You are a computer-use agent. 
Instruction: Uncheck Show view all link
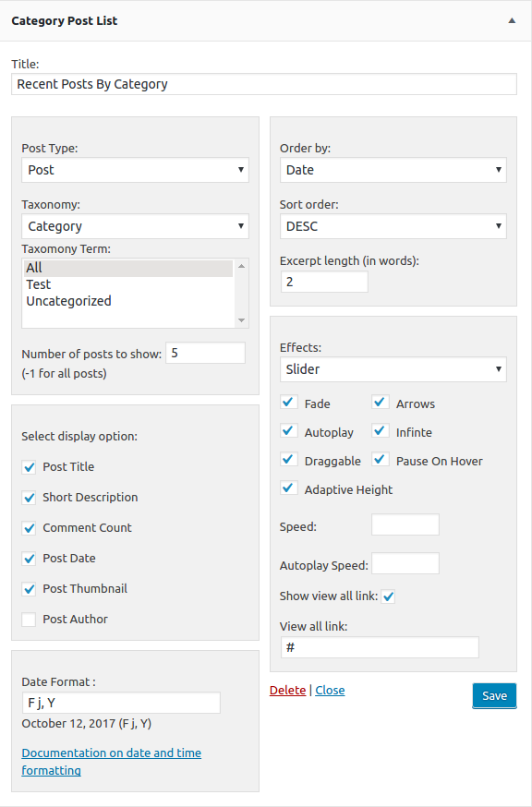pos(388,596)
